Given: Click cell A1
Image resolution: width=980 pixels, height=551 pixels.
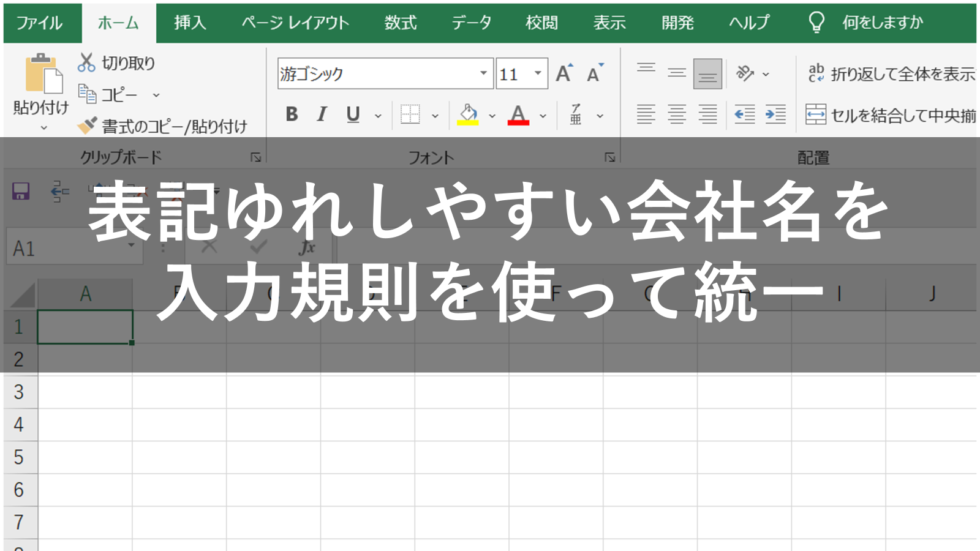Looking at the screenshot, I should click(85, 326).
